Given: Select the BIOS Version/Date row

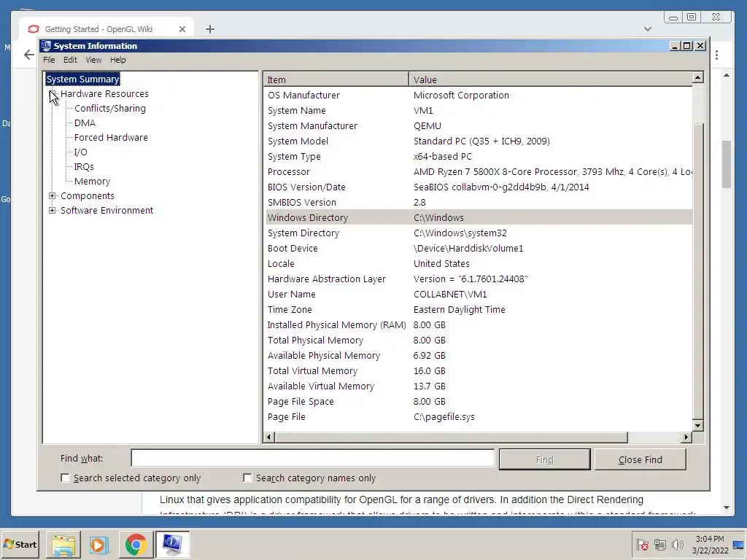Looking at the screenshot, I should (479, 187).
